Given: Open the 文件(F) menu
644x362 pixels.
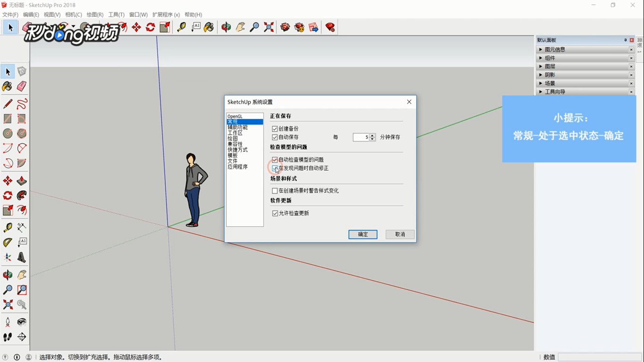Looking at the screenshot, I should tap(10, 15).
